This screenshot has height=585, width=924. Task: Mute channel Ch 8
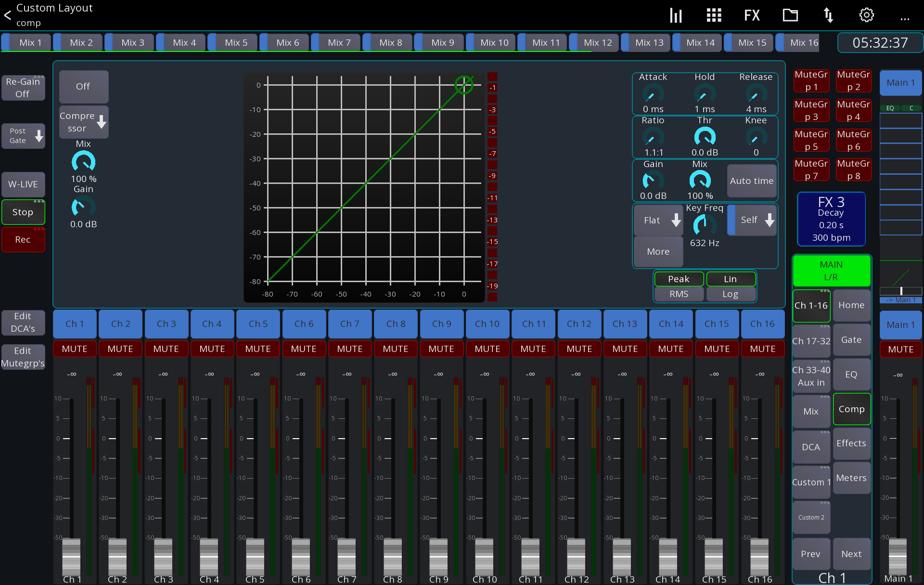pos(396,349)
